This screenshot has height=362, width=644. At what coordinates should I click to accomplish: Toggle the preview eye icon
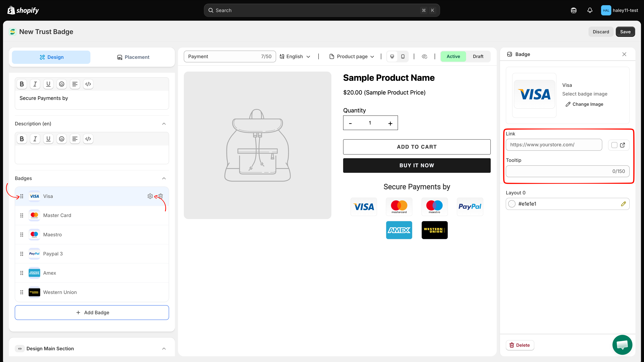[424, 56]
